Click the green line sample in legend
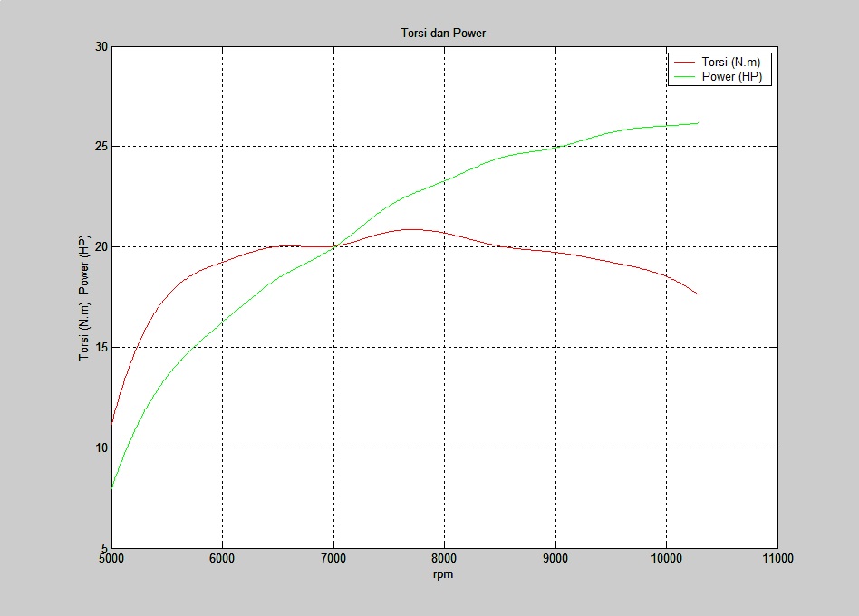The height and width of the screenshot is (616, 859). pyautogui.click(x=685, y=77)
